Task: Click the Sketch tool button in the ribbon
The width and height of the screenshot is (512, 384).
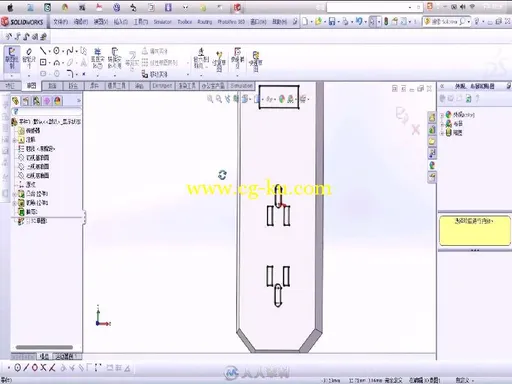Action: tap(12, 59)
